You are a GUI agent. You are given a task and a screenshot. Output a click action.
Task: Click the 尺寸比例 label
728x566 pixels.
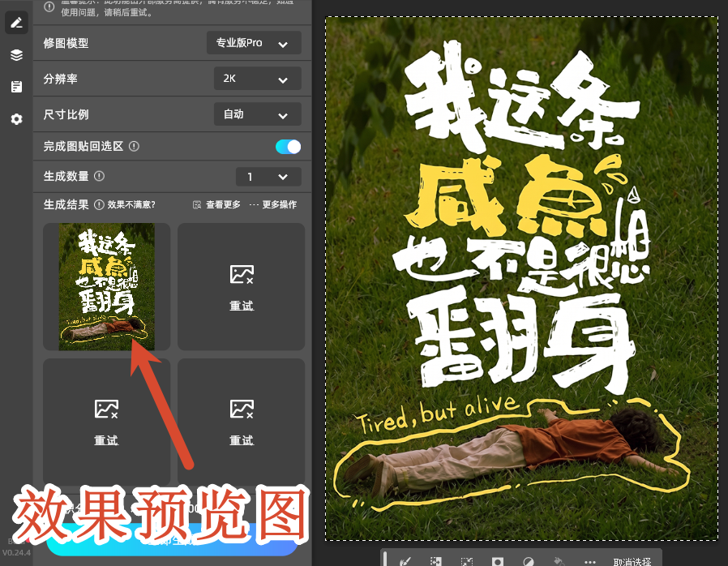(66, 114)
